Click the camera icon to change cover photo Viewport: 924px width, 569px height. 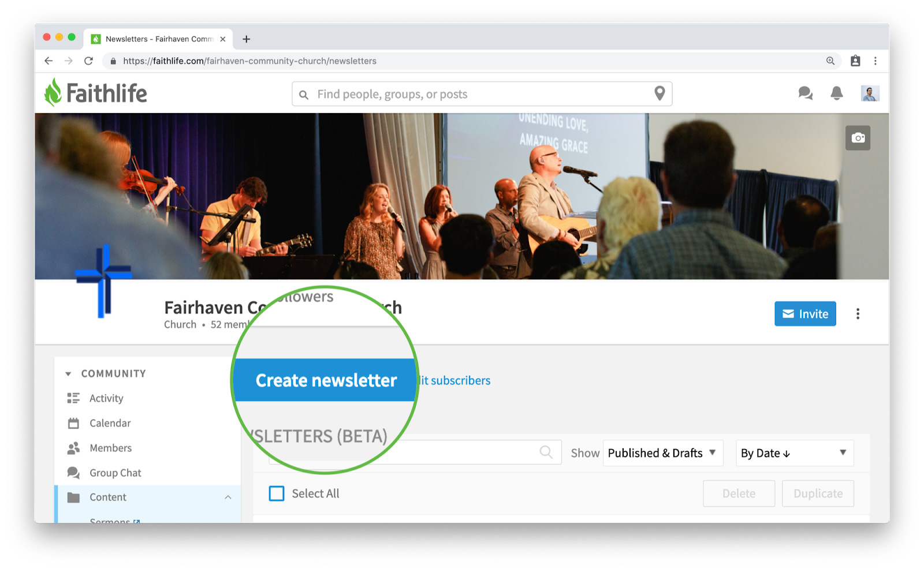coord(858,138)
